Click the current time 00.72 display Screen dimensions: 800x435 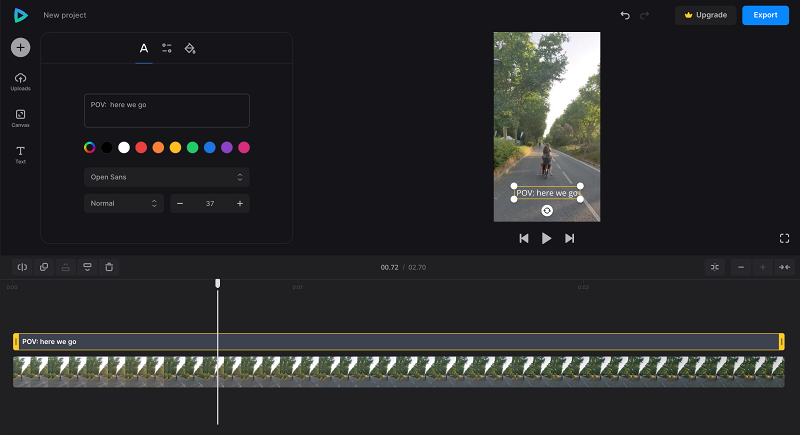[389, 267]
